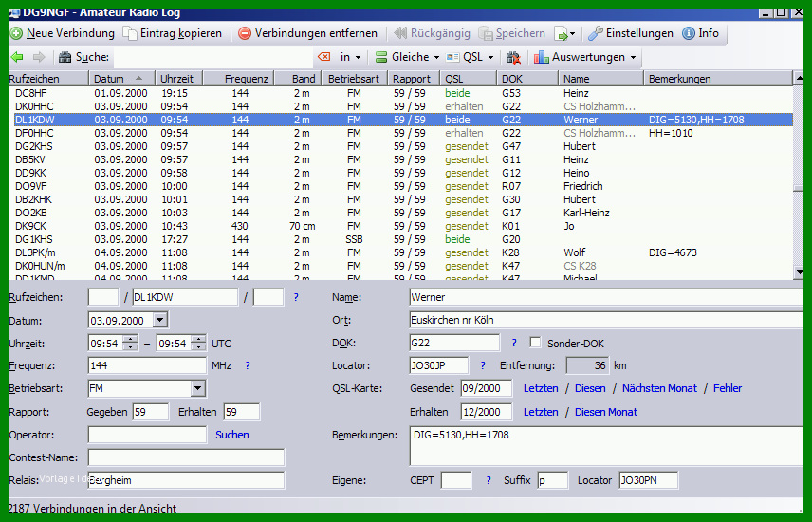Viewport: 812px width, 522px height.
Task: Click the empty Contest-Name field
Action: coord(186,457)
